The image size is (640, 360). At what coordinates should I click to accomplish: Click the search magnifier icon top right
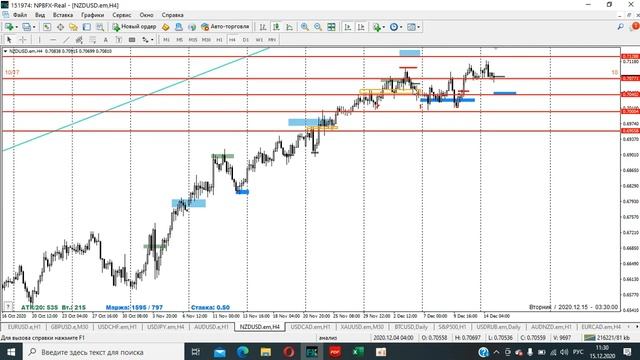[x=620, y=27]
